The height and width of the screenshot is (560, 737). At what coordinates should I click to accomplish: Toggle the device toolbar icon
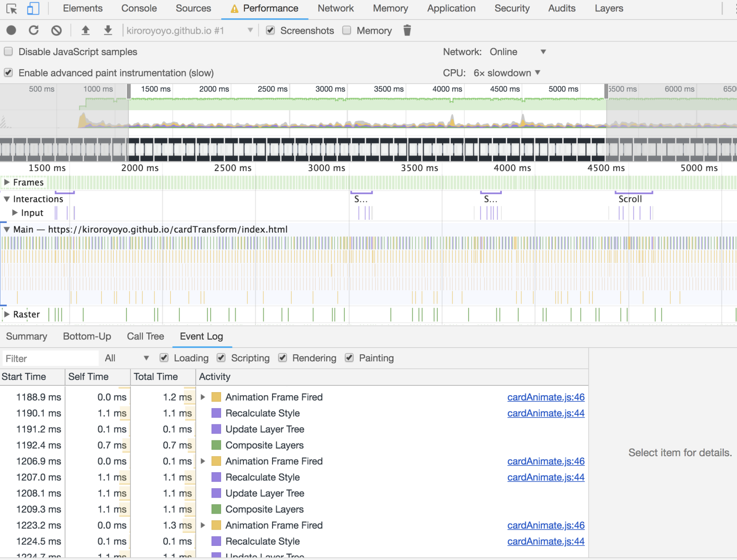click(33, 9)
